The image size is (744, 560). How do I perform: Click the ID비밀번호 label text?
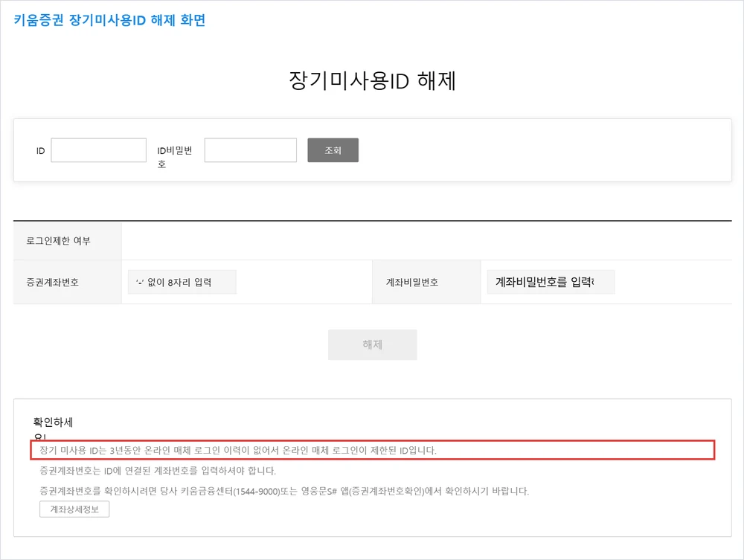(175, 157)
